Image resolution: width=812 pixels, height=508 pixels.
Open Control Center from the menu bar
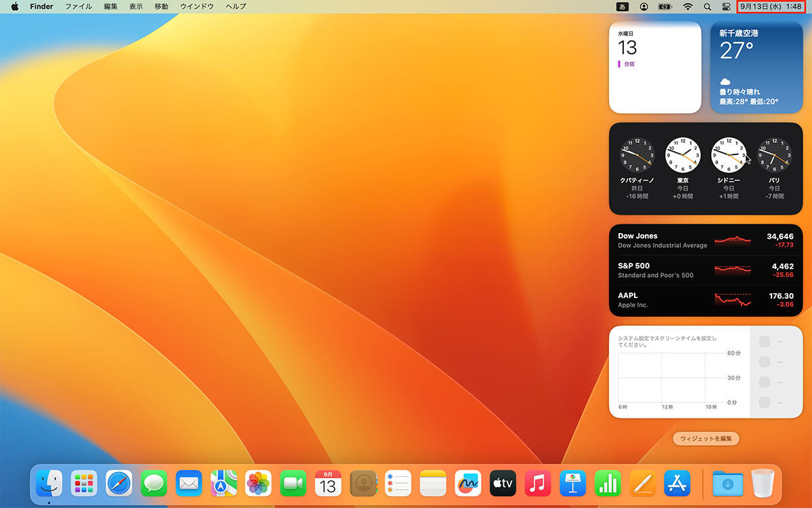pyautogui.click(x=727, y=6)
